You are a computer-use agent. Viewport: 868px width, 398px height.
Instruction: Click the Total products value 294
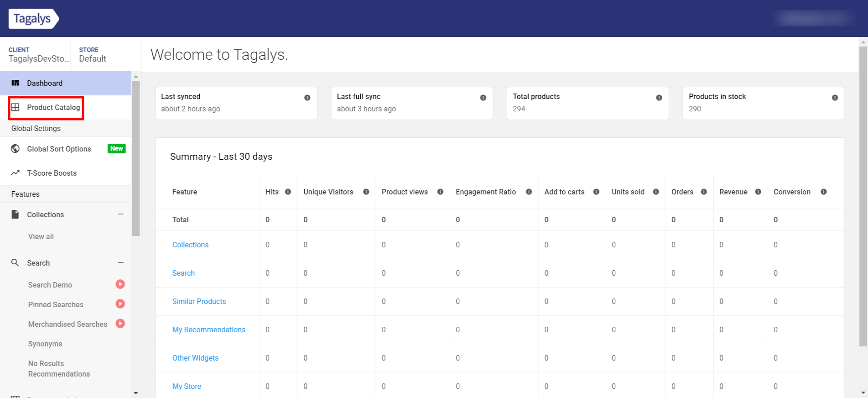[x=519, y=109]
